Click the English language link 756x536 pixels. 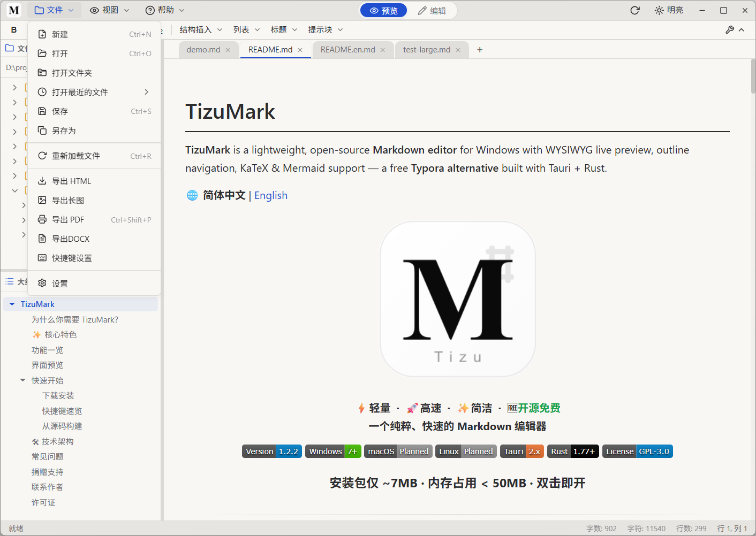[271, 195]
